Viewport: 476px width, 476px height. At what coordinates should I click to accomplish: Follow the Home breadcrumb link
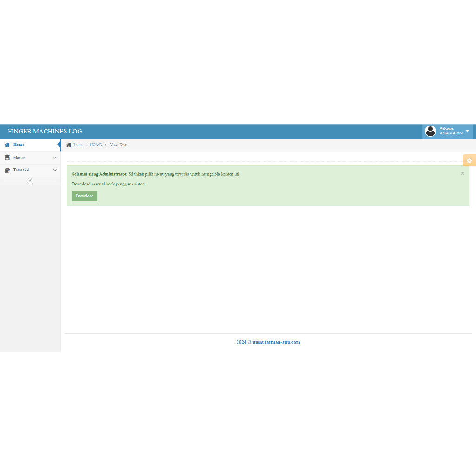[78, 145]
